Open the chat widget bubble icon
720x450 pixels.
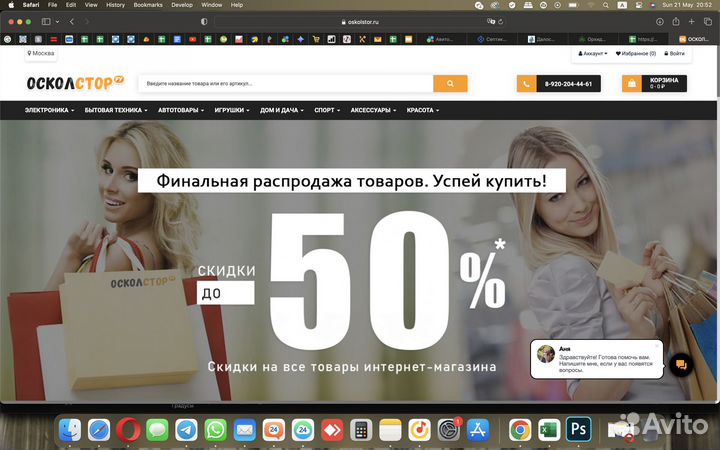point(681,365)
